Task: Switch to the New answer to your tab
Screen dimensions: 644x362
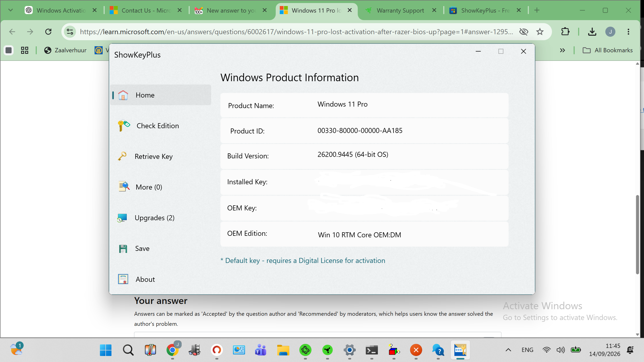Action: (x=231, y=10)
